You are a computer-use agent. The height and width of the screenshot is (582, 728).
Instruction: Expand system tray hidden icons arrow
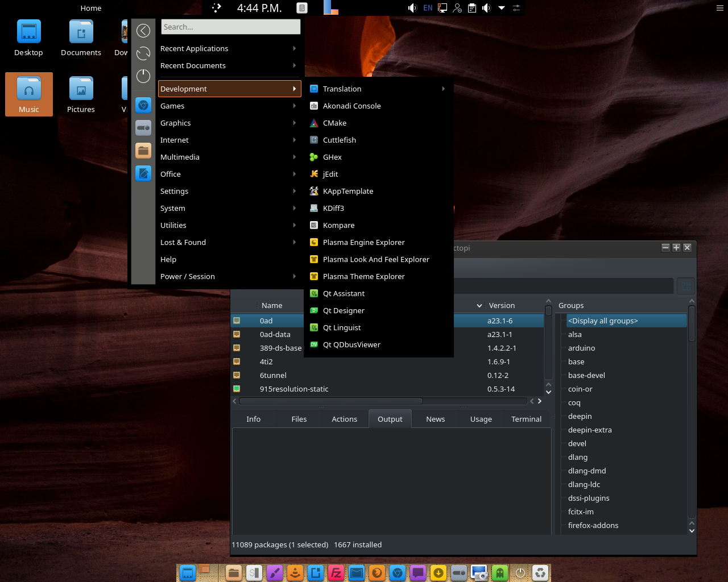point(502,8)
